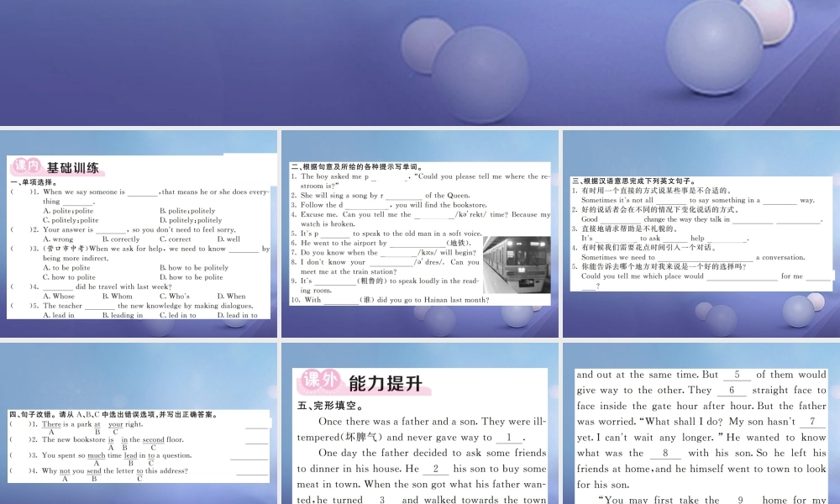Screen dimensions: 840x504
Task: Click the heading text 能力提升
Action: coord(386,383)
